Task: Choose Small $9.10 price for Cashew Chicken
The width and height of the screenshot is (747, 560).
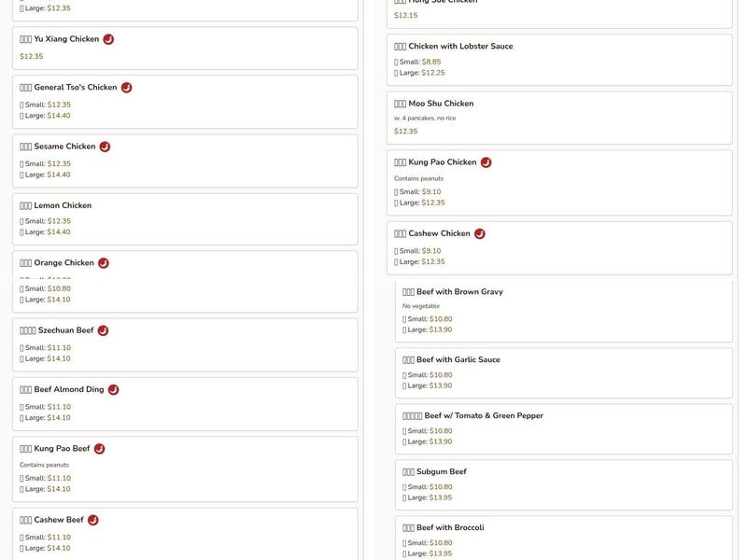Action: [417, 251]
